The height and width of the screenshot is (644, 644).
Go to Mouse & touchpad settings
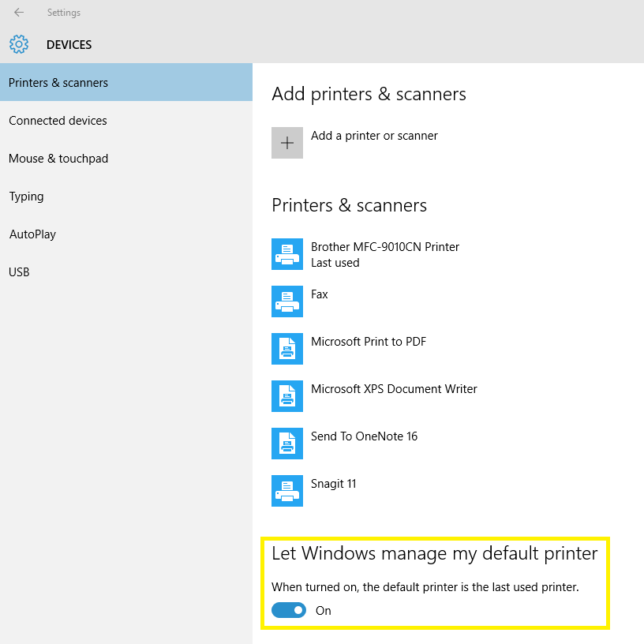126,158
